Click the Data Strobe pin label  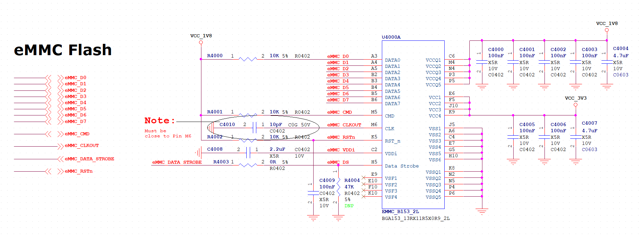[x=401, y=166]
